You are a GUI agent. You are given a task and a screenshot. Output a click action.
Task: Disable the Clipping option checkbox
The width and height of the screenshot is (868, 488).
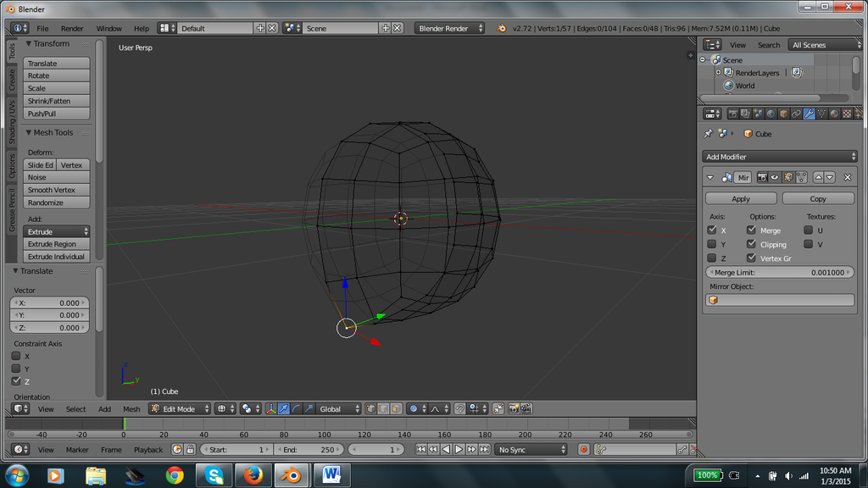[751, 244]
